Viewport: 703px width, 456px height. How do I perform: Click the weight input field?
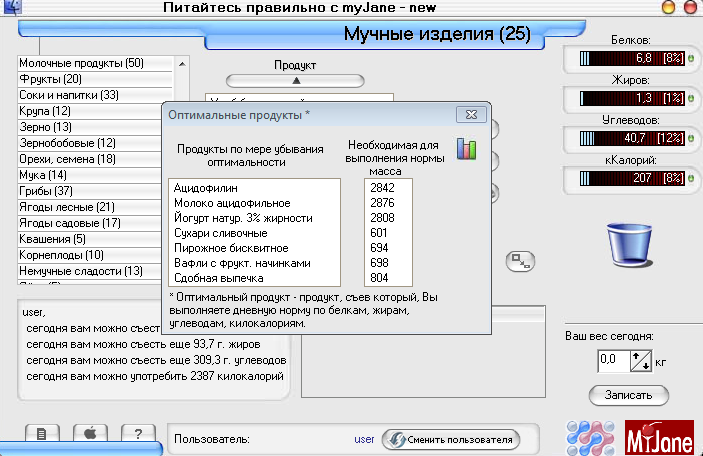(612, 358)
